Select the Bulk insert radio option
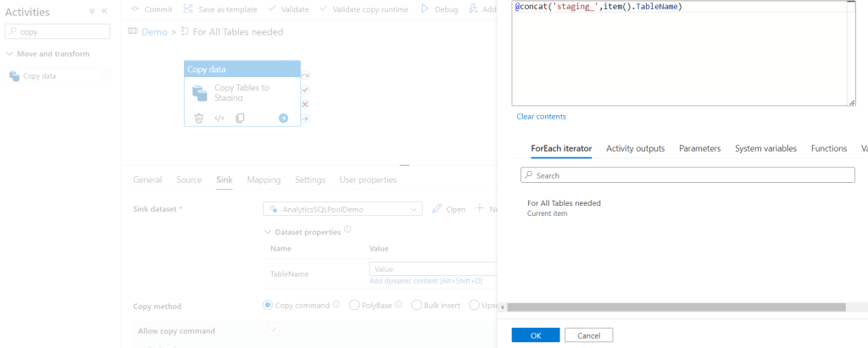This screenshot has width=868, height=348. pos(416,306)
